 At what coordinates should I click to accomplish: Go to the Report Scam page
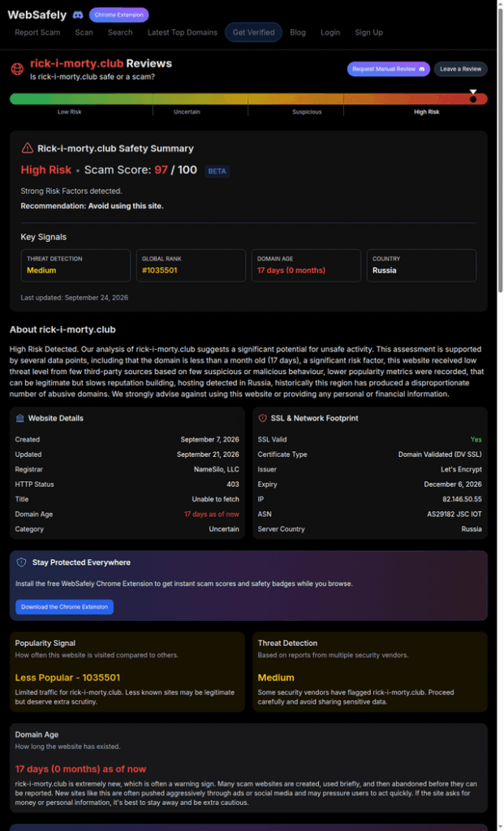coord(37,32)
